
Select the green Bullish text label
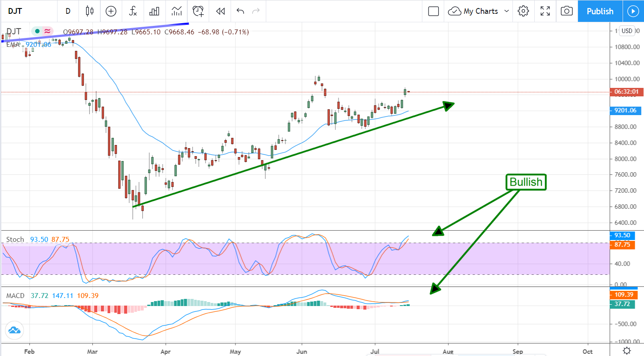(x=526, y=182)
